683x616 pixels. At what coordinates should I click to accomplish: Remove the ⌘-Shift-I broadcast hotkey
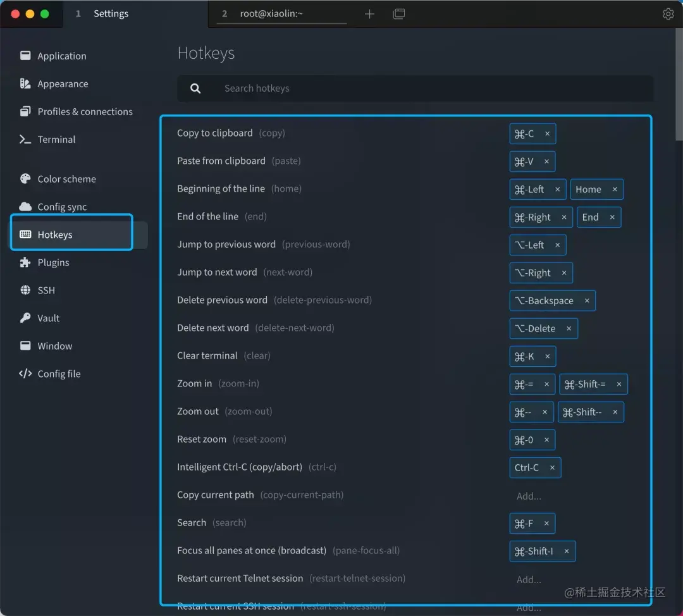[566, 551]
